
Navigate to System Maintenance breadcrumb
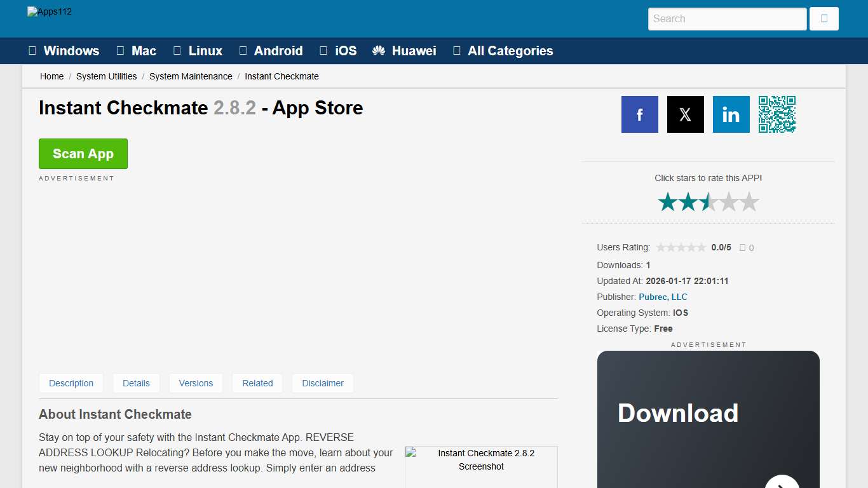click(x=191, y=76)
